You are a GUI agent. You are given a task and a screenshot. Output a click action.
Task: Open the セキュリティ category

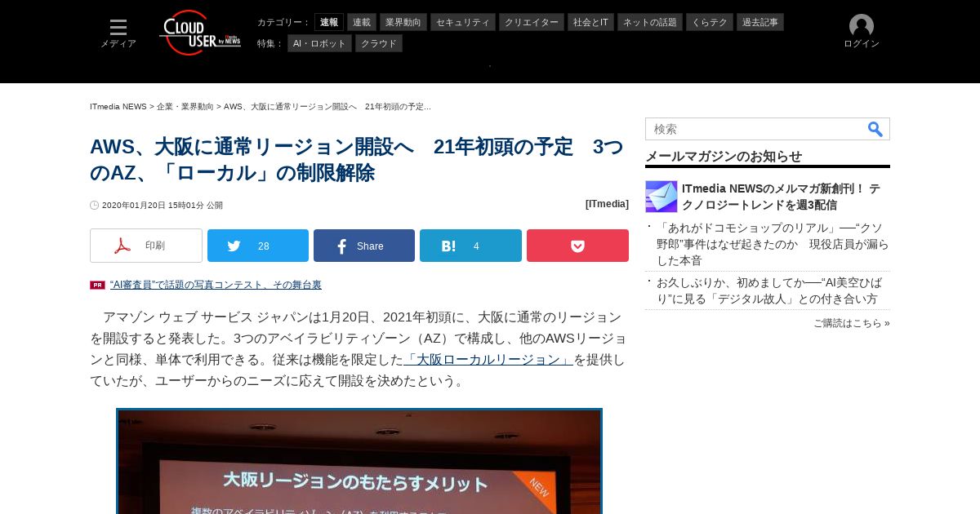click(x=463, y=22)
